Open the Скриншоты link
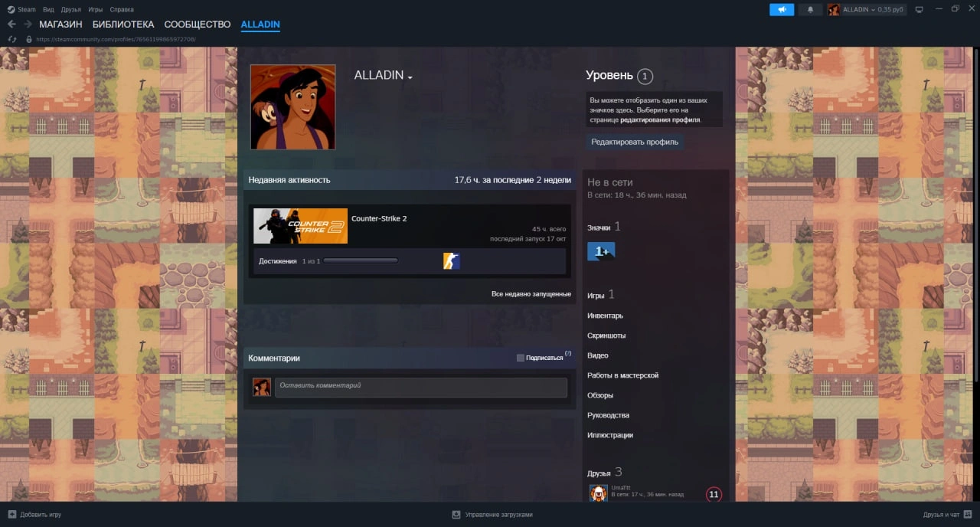980x527 pixels. coord(606,336)
